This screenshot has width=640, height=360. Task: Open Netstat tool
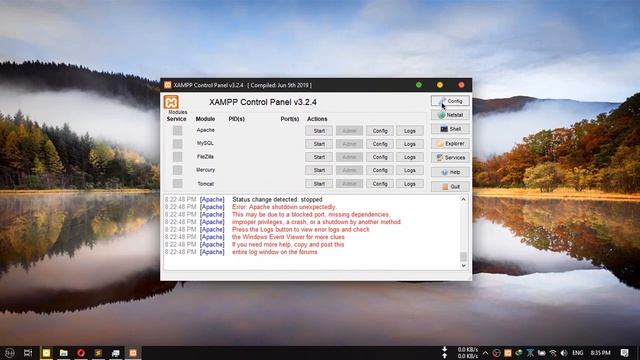tap(450, 115)
